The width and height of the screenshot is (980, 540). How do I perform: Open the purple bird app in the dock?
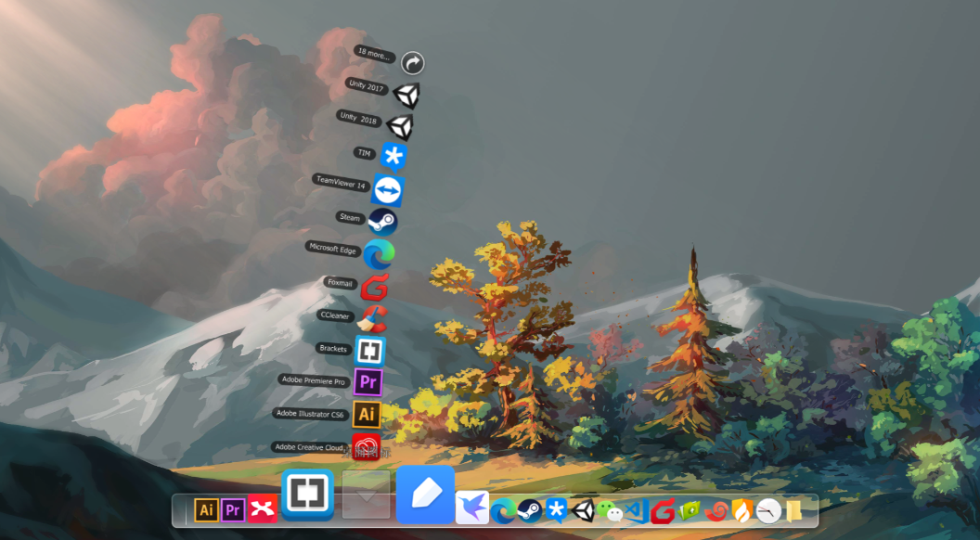click(x=472, y=507)
